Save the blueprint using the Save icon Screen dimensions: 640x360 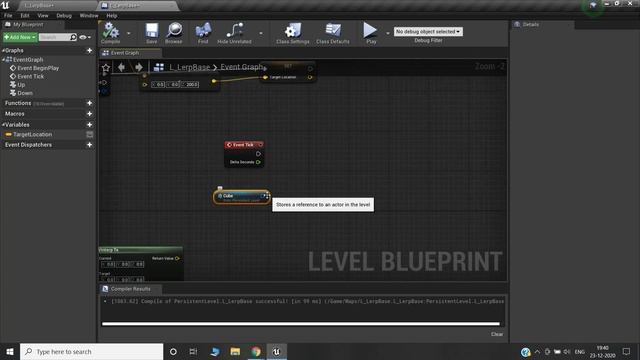click(x=151, y=33)
